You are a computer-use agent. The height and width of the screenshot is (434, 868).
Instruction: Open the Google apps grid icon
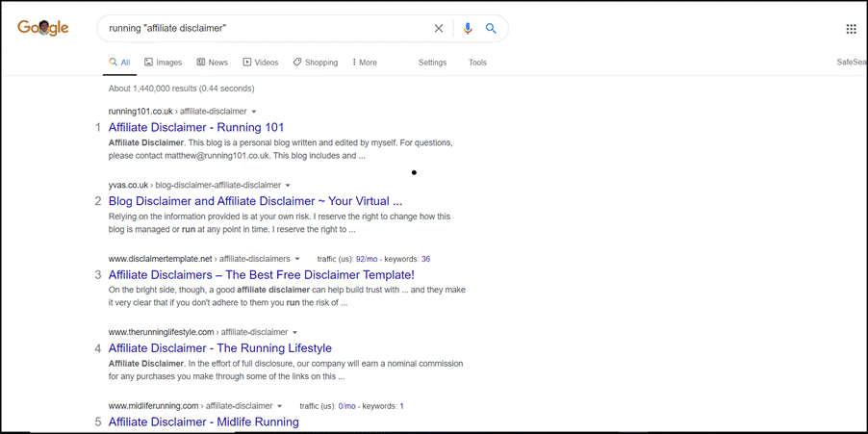click(851, 29)
